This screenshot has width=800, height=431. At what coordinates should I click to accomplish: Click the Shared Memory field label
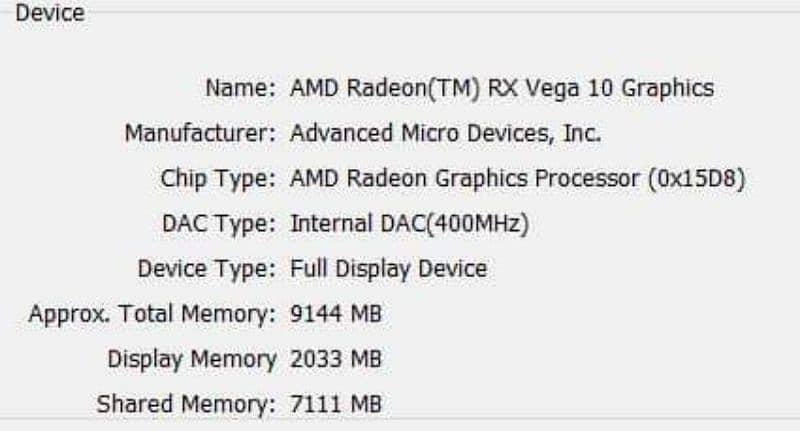(185, 404)
